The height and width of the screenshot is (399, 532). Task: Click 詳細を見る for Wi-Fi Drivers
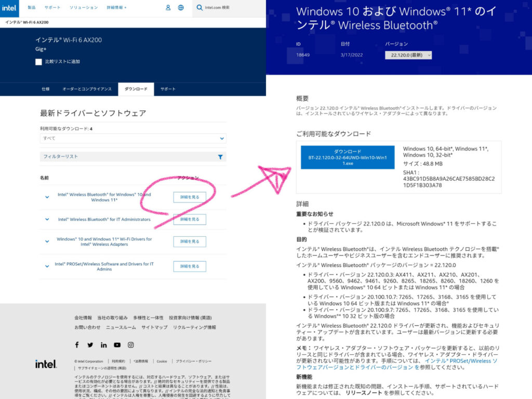[190, 242]
